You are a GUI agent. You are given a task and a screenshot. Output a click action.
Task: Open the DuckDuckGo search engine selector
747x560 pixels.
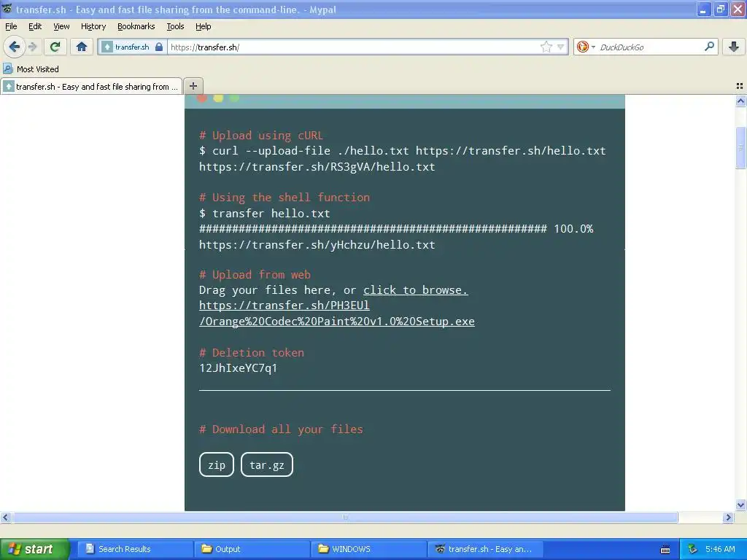586,47
